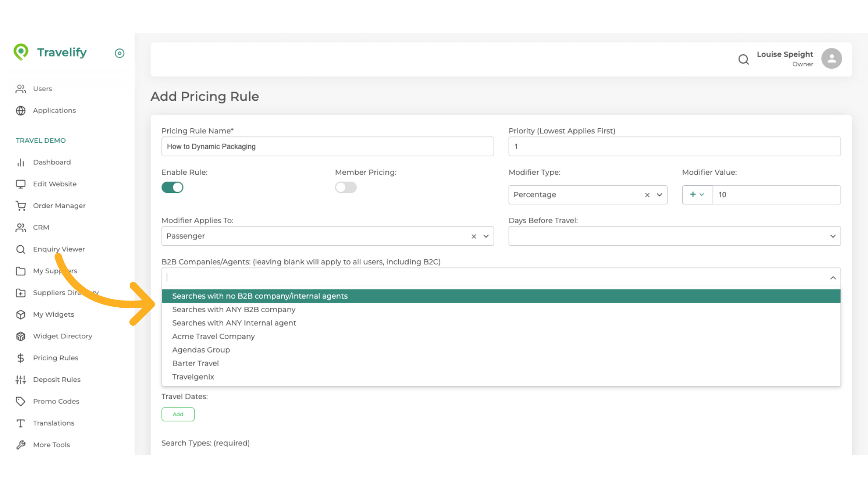Select Searches with ANY B2B company

(234, 310)
